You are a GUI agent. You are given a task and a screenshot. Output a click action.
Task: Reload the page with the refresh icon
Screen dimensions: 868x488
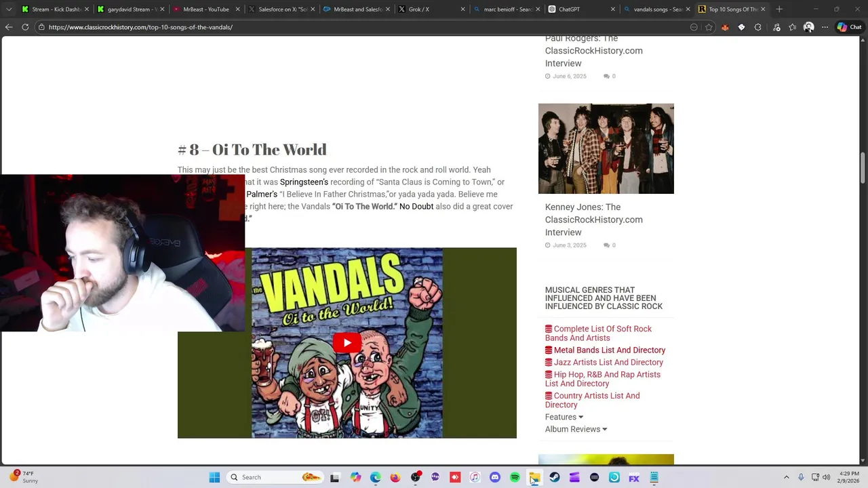(25, 27)
